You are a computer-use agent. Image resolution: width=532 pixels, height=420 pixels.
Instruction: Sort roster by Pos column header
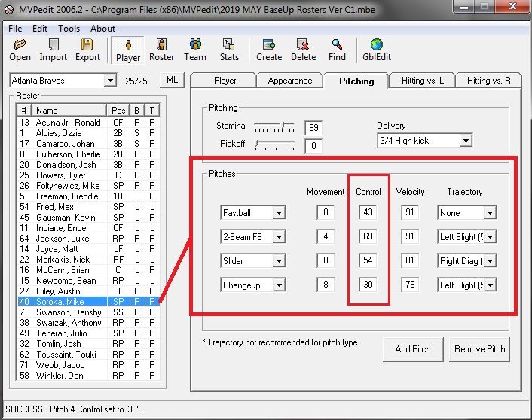(118, 111)
